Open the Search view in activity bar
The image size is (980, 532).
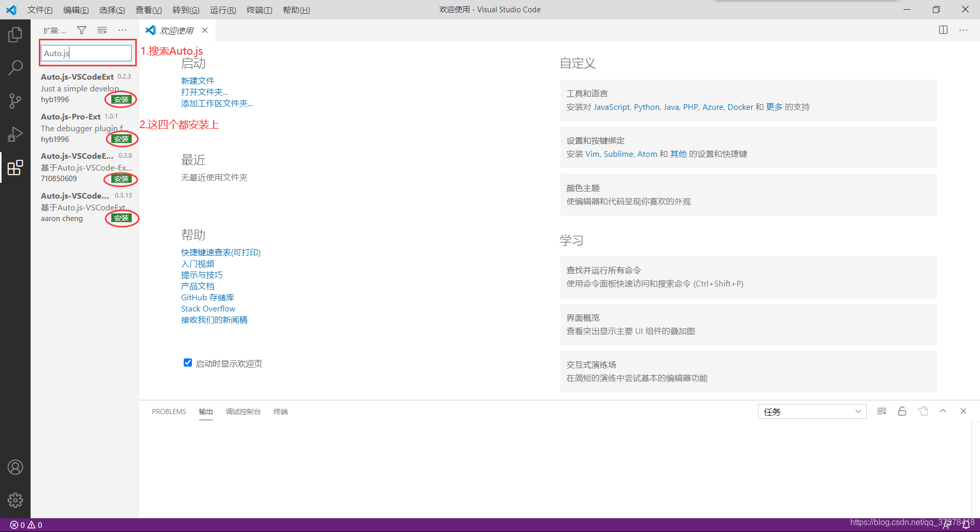click(15, 67)
